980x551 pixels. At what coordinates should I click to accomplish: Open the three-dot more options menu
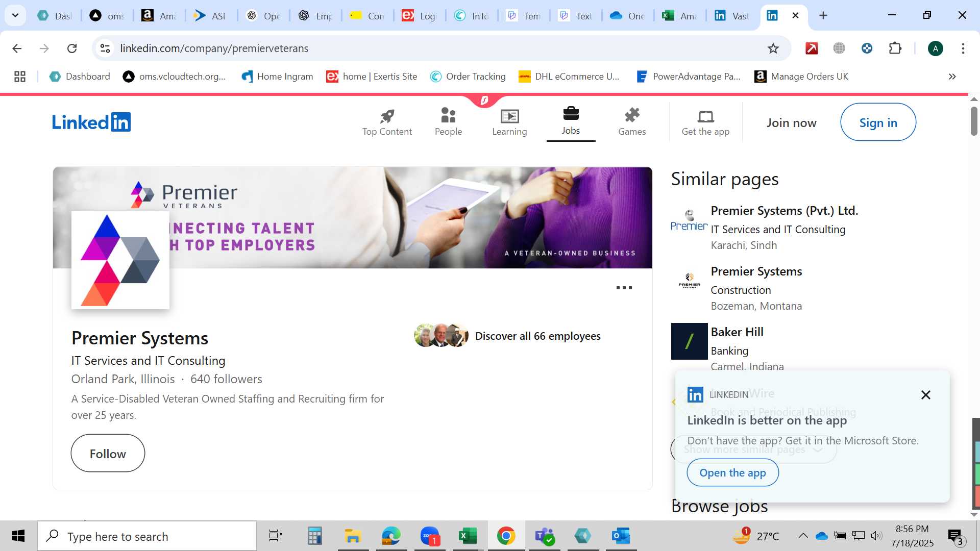tap(624, 288)
